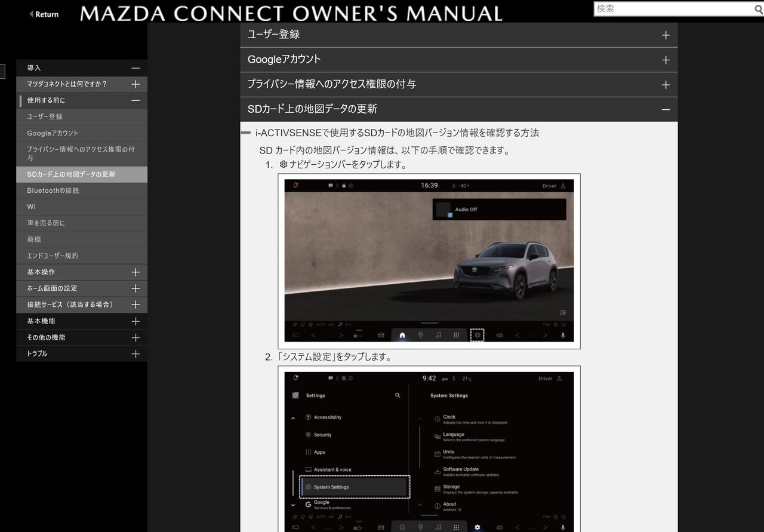Screen dimensions: 764x532
Task: Expand the トラブル sidebar plus icon
Action: point(135,354)
